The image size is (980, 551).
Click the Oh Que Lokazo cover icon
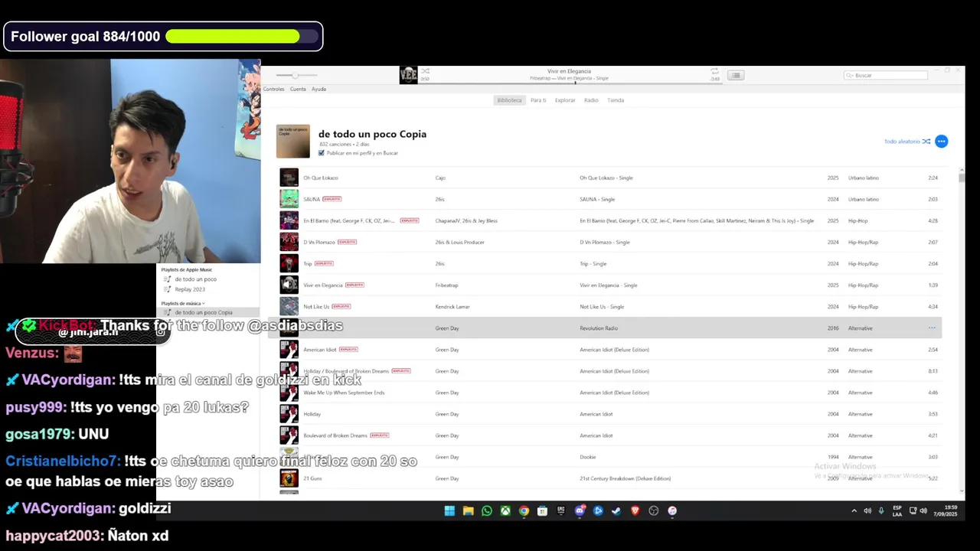pyautogui.click(x=289, y=178)
